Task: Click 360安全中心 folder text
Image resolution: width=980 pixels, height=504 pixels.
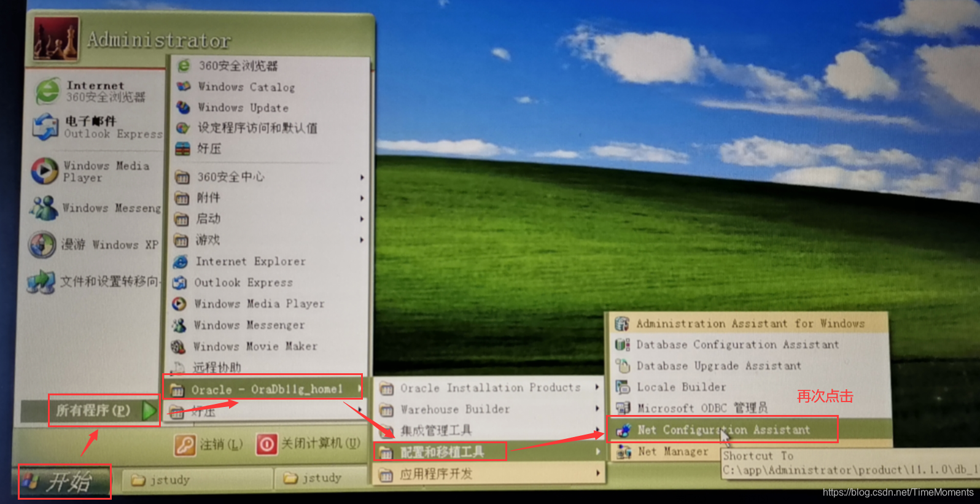Action: [x=231, y=177]
